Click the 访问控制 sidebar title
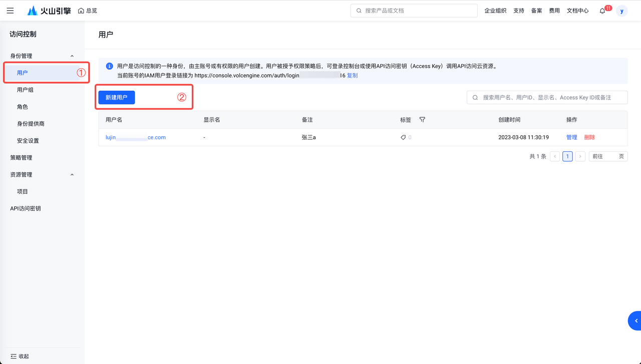Image resolution: width=641 pixels, height=364 pixels. click(23, 34)
